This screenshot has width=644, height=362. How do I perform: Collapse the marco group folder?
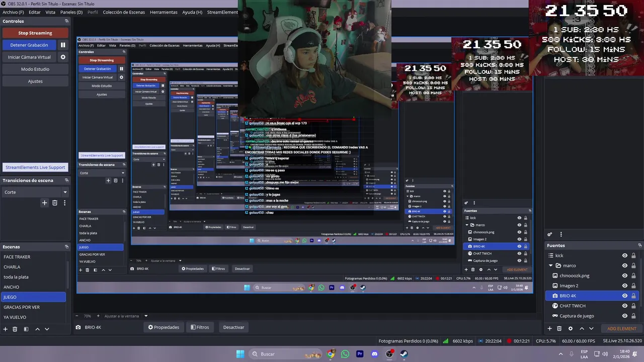551,265
